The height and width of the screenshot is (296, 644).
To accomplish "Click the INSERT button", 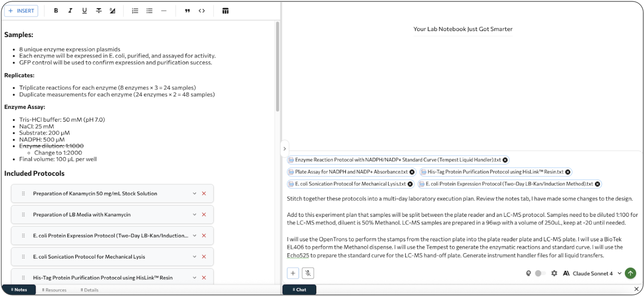I will [21, 11].
